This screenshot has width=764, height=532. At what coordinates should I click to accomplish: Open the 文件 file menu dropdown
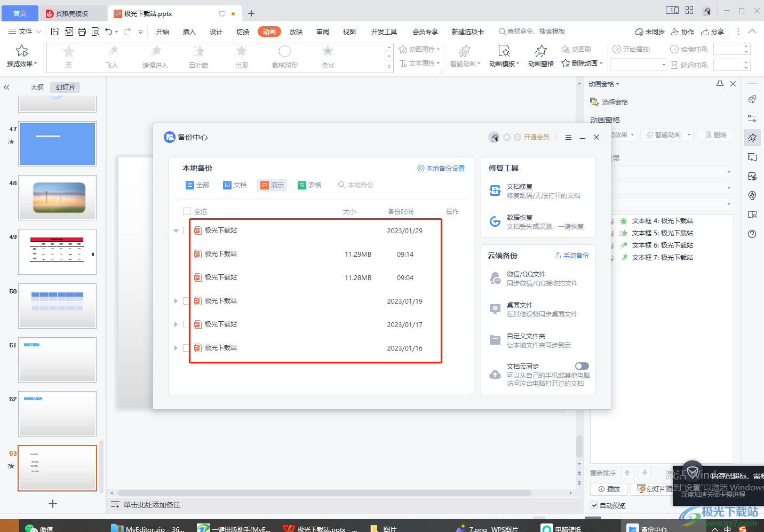point(25,31)
